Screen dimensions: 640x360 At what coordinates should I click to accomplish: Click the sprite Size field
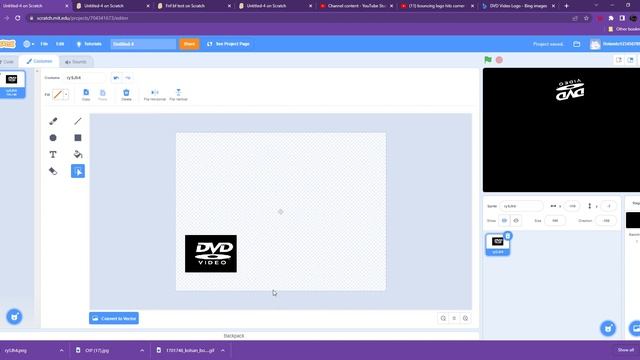555,220
